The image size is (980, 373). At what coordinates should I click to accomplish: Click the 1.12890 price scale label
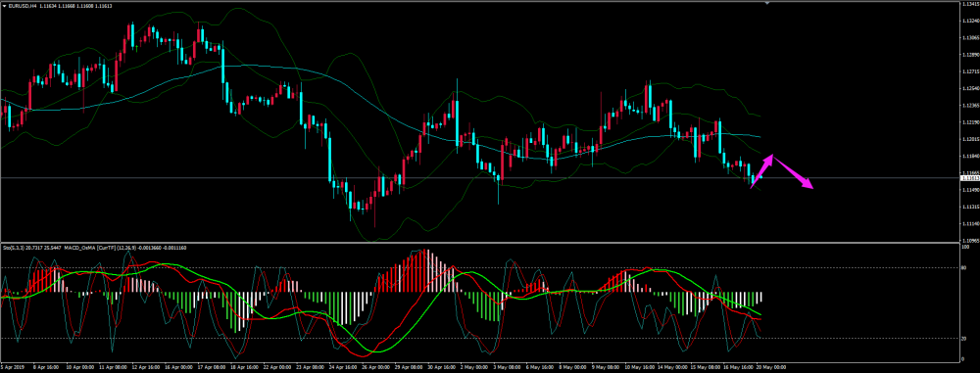[x=969, y=55]
